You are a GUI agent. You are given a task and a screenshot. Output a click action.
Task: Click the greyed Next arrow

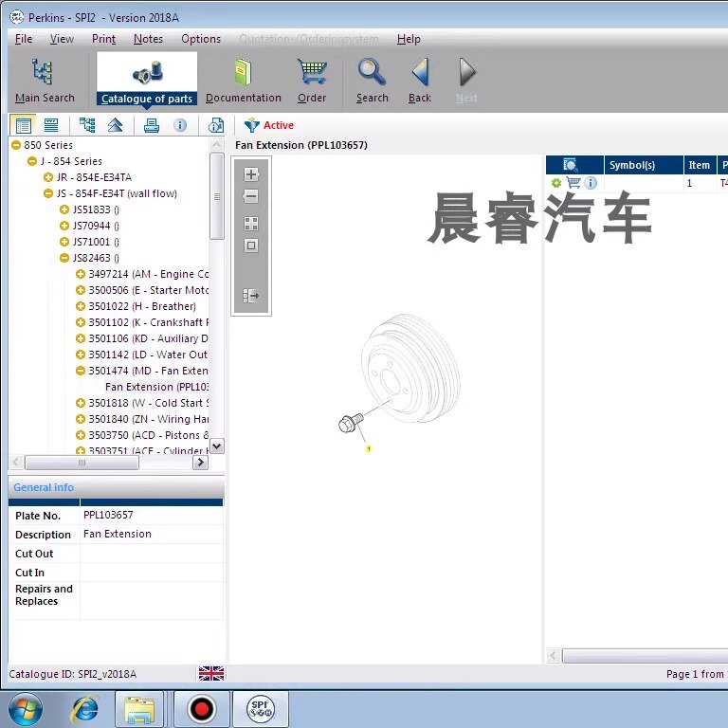tap(466, 81)
